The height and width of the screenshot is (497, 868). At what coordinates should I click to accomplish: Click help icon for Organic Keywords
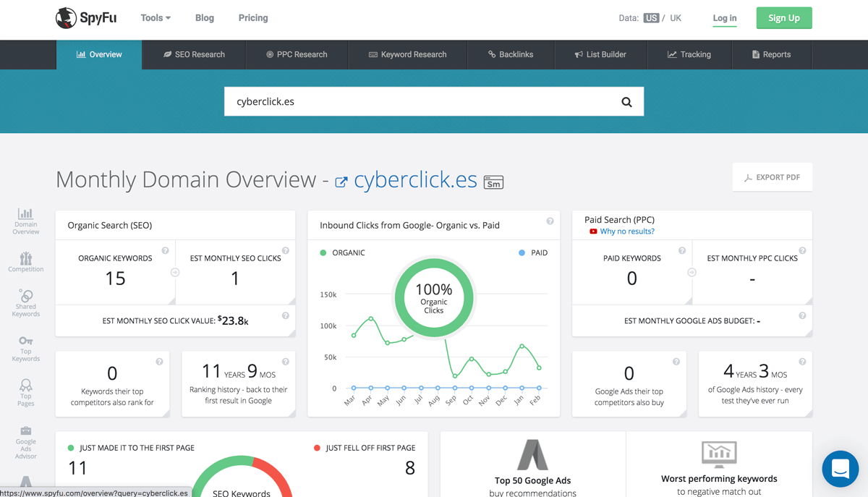pyautogui.click(x=165, y=250)
